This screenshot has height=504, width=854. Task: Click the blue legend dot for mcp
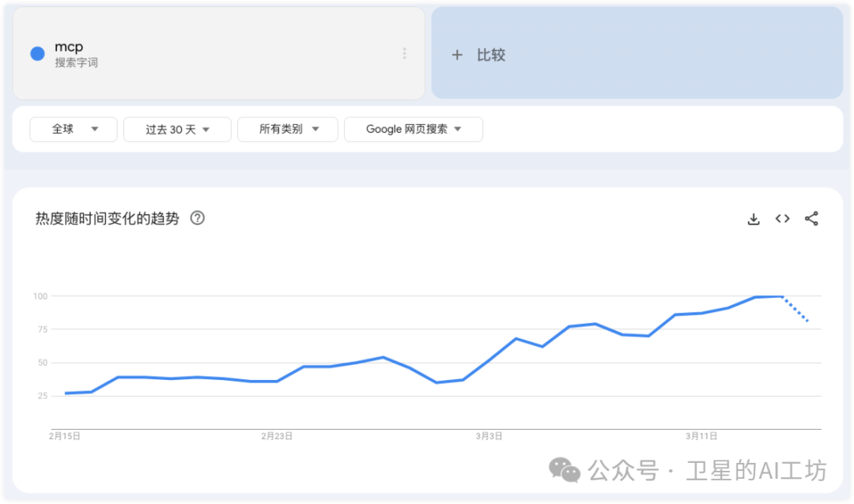tap(37, 53)
